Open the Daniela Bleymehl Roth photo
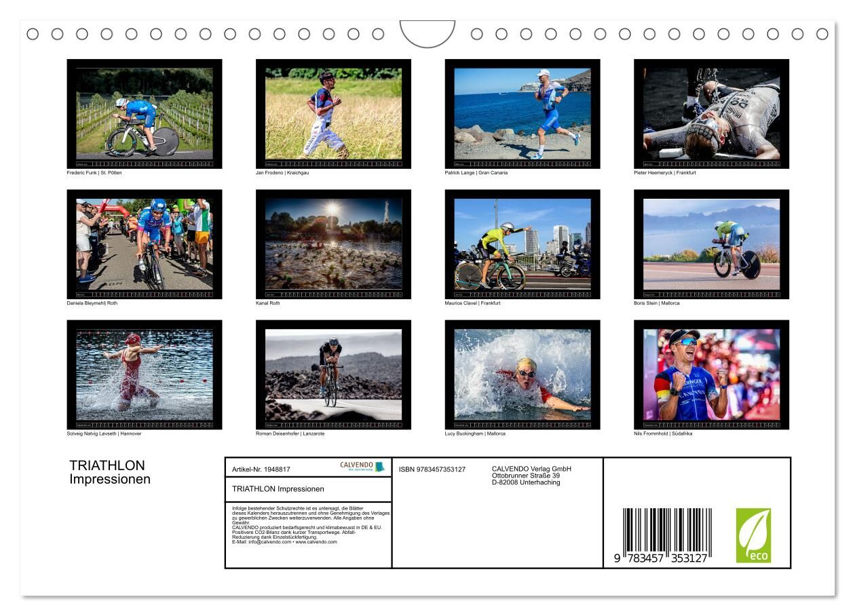The width and height of the screenshot is (855, 616). pos(144,244)
